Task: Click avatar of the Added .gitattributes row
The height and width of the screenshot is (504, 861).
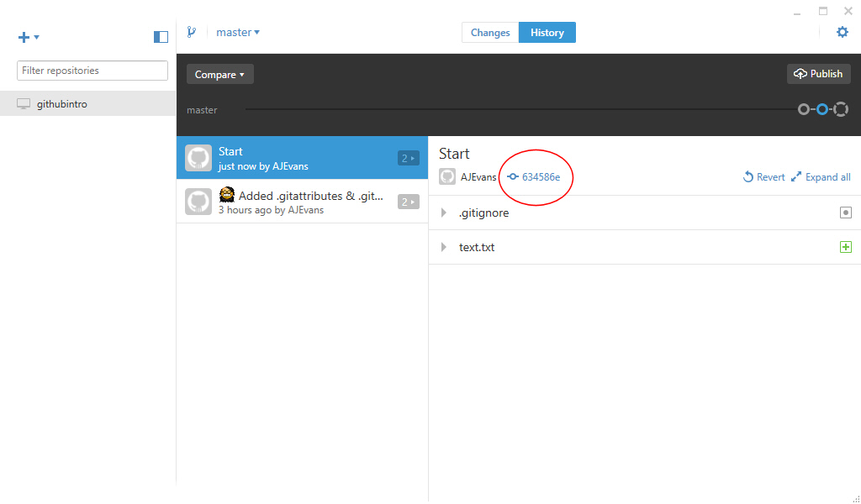Action: [x=198, y=202]
